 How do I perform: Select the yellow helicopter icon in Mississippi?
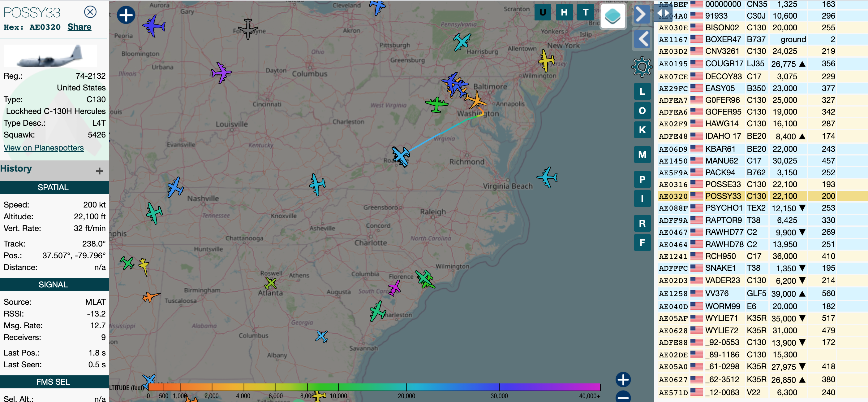(x=144, y=266)
